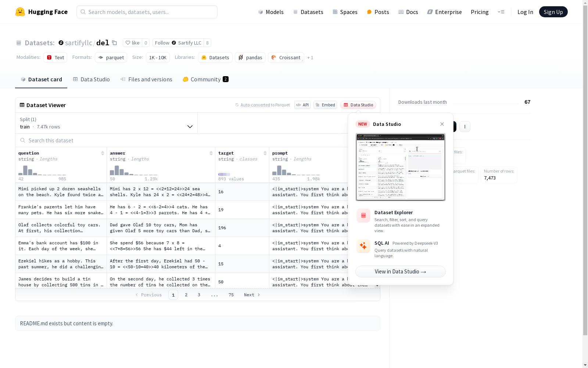Jump to page 75 of the dataset
Image resolution: width=588 pixels, height=368 pixels.
(231, 295)
